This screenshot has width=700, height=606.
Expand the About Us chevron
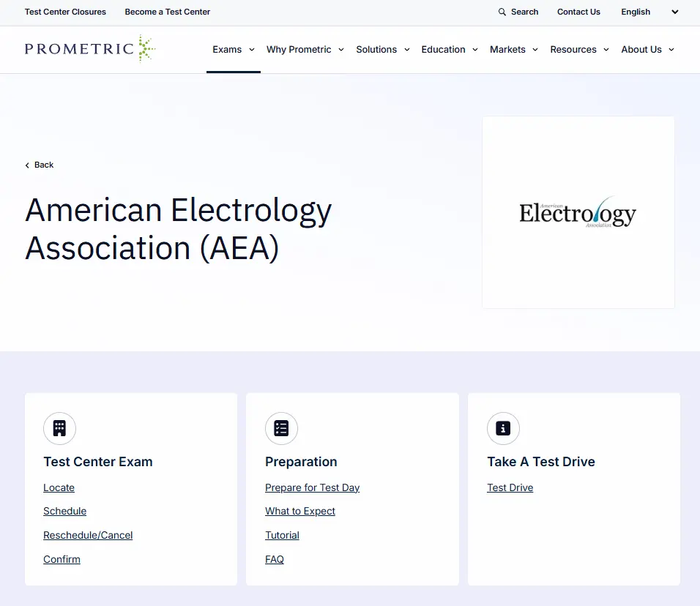(x=671, y=50)
